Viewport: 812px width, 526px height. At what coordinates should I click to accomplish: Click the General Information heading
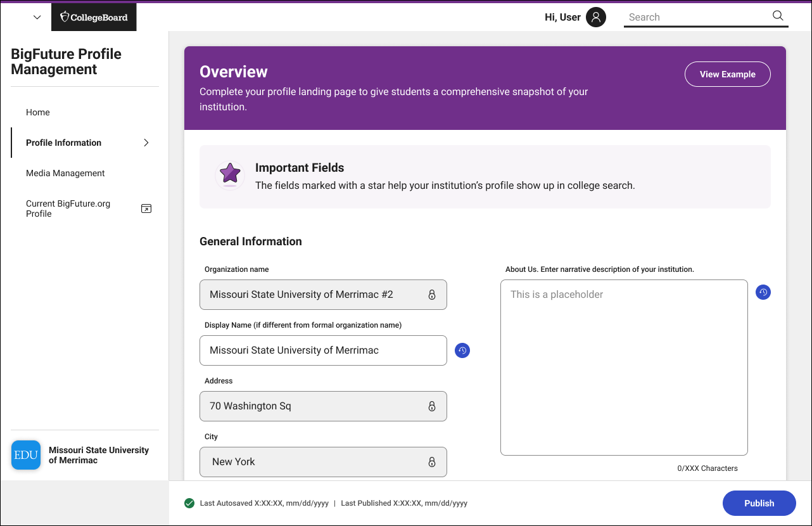point(251,241)
